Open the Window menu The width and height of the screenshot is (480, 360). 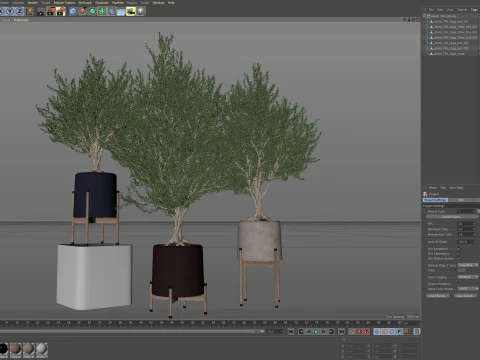click(x=158, y=3)
